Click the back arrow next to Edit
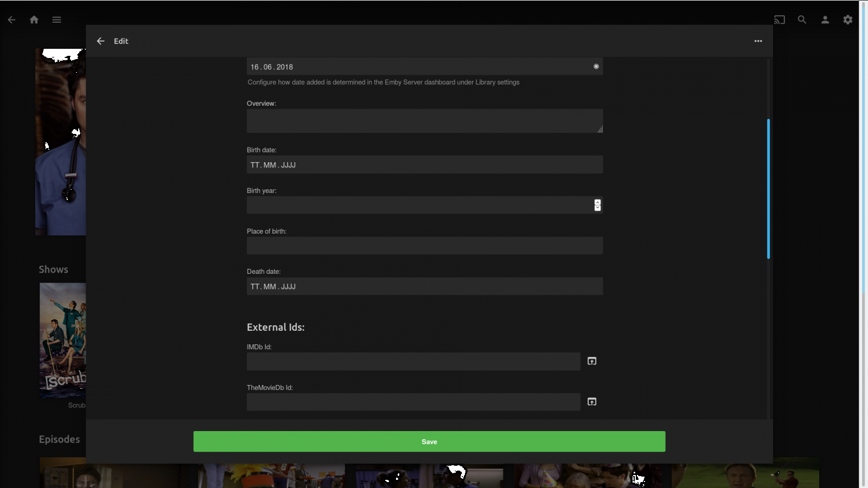This screenshot has width=868, height=488. [x=100, y=41]
